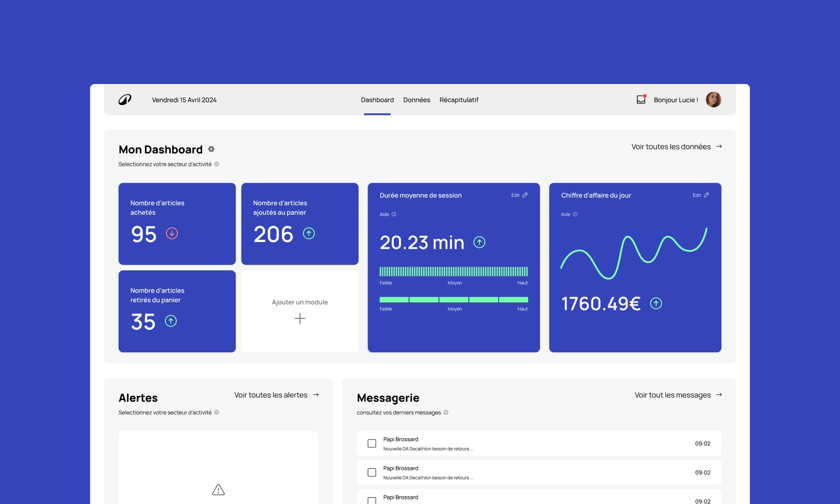Check the third Papi Brossard message checkbox
Image resolution: width=840 pixels, height=504 pixels.
pyautogui.click(x=372, y=500)
